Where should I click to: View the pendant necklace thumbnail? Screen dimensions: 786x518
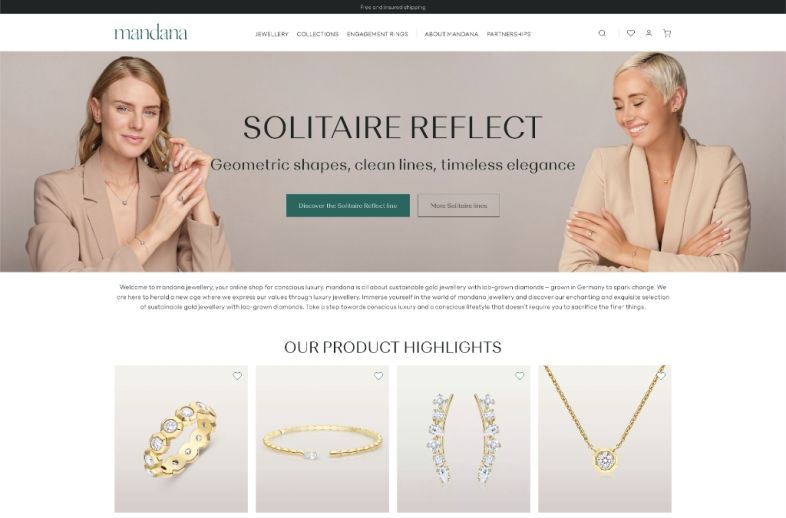605,439
